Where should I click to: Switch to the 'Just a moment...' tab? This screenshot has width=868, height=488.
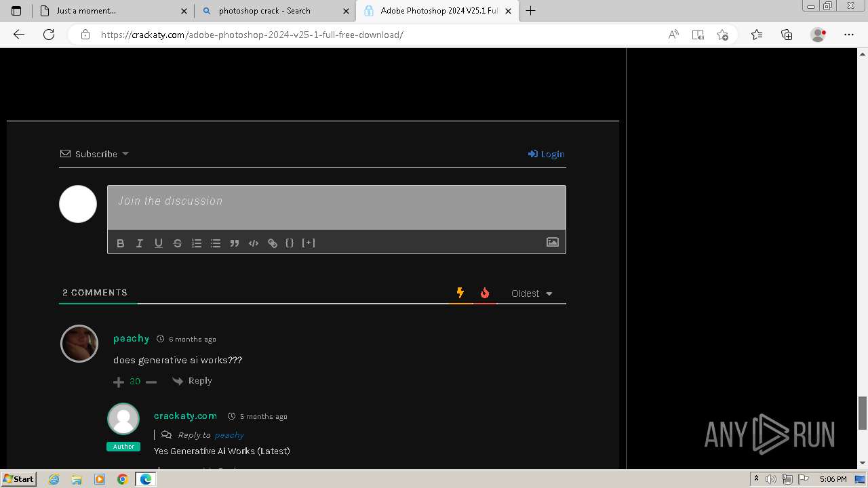pyautogui.click(x=113, y=11)
